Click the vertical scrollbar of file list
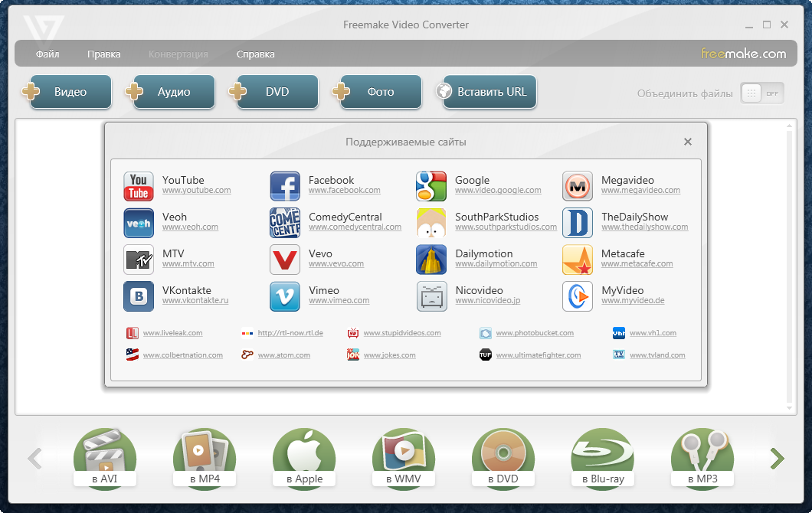 [790, 268]
